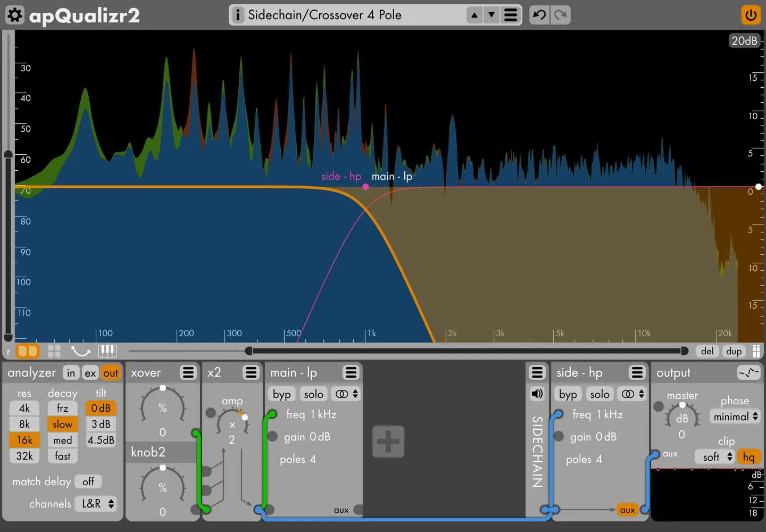The image size is (766, 532).
Task: Click the dup button
Action: [734, 351]
